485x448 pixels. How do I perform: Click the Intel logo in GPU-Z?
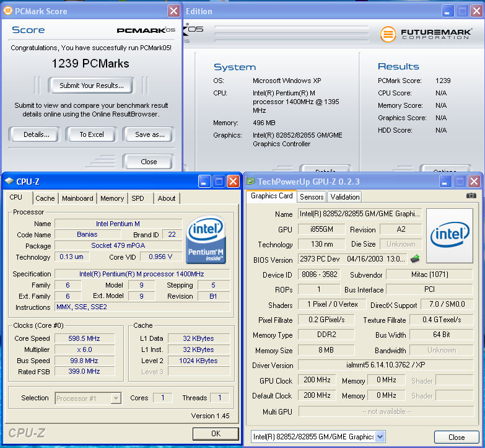point(450,235)
